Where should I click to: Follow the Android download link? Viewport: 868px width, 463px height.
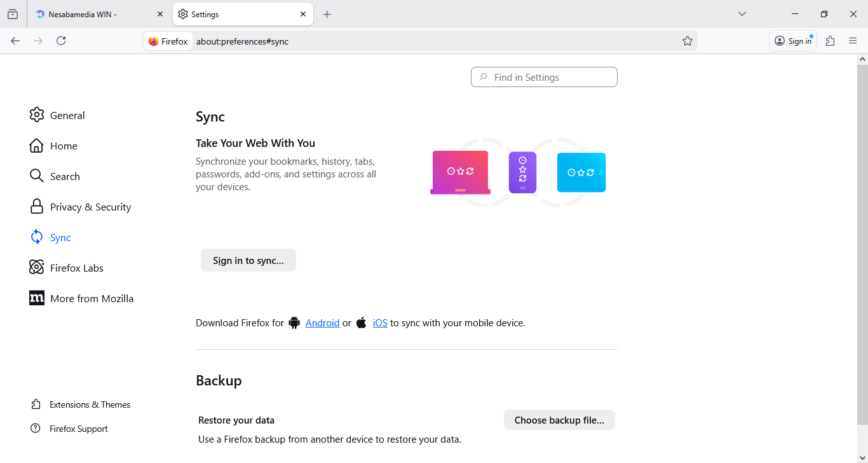pyautogui.click(x=322, y=323)
